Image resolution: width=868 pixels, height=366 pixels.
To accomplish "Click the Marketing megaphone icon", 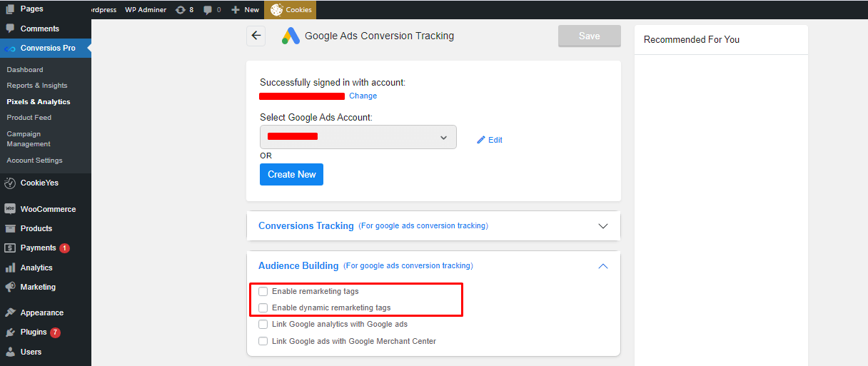I will coord(10,287).
